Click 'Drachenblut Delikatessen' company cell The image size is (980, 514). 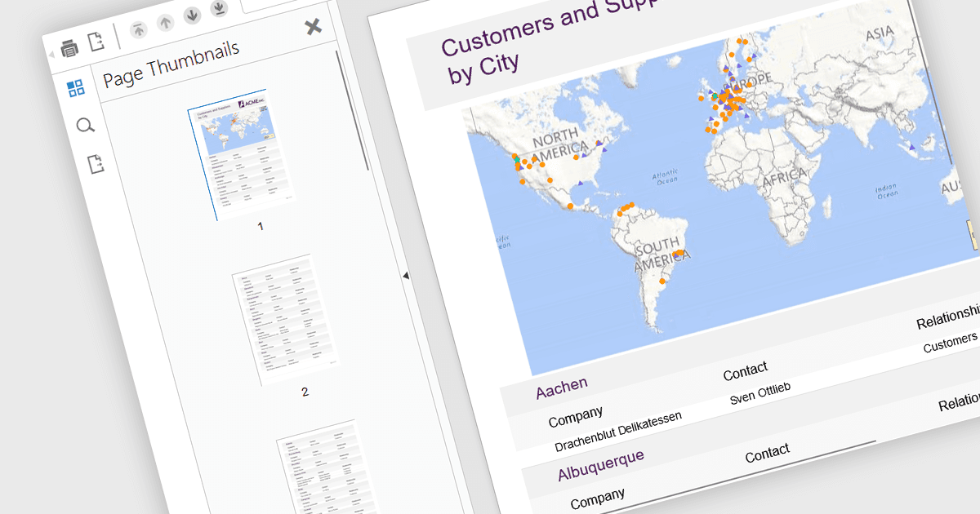(617, 432)
